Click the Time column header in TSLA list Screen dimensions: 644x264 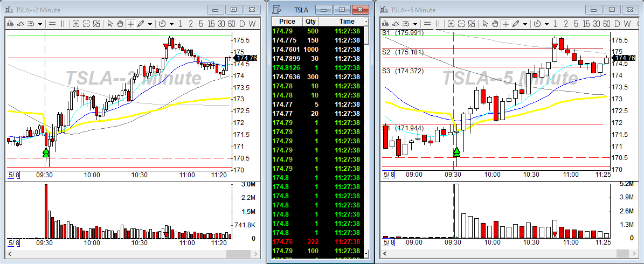[341, 22]
